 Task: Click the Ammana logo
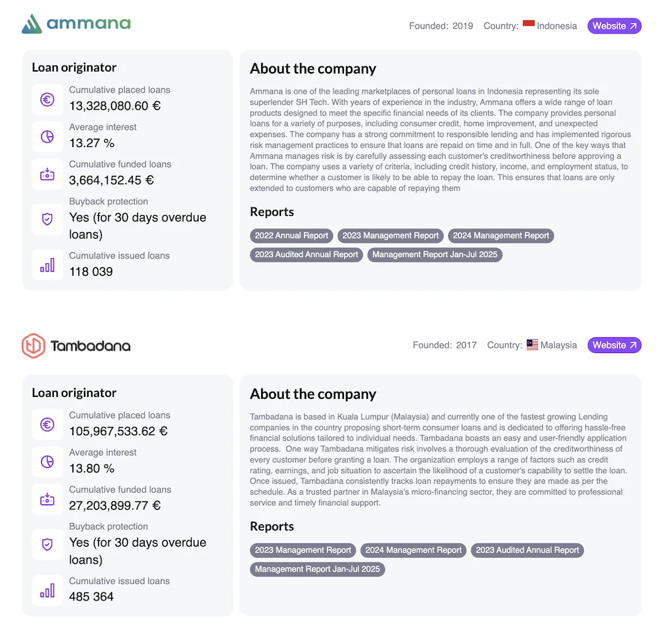[76, 24]
